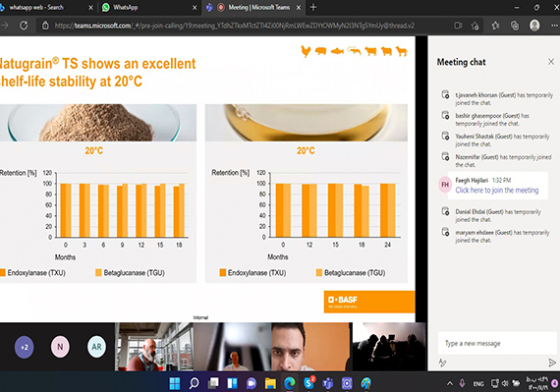Open browser Collections icon

[x=515, y=26]
